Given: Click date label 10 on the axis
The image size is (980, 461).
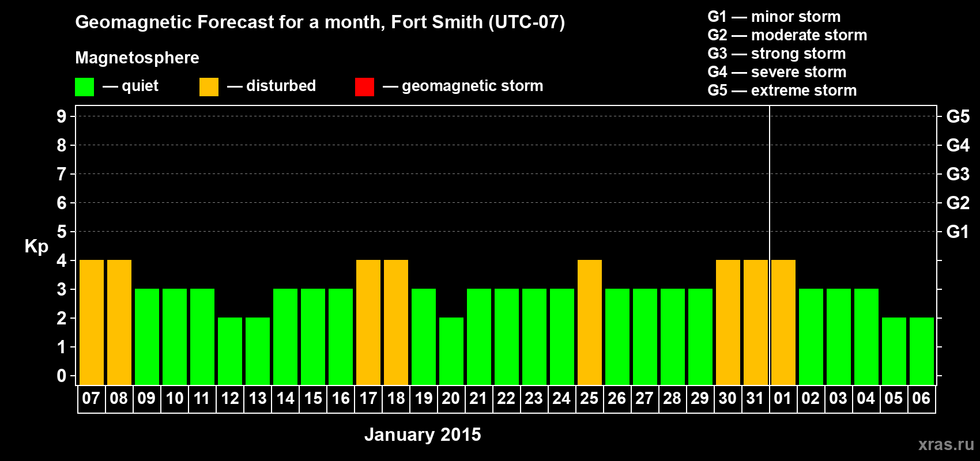Looking at the screenshot, I should (x=174, y=398).
